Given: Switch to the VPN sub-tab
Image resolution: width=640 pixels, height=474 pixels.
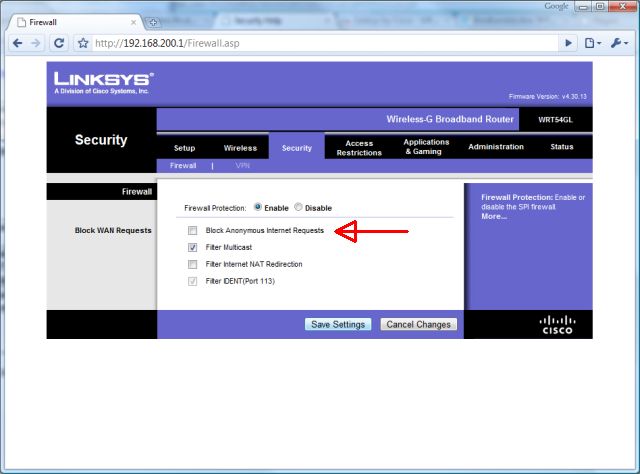Looking at the screenshot, I should (242, 165).
